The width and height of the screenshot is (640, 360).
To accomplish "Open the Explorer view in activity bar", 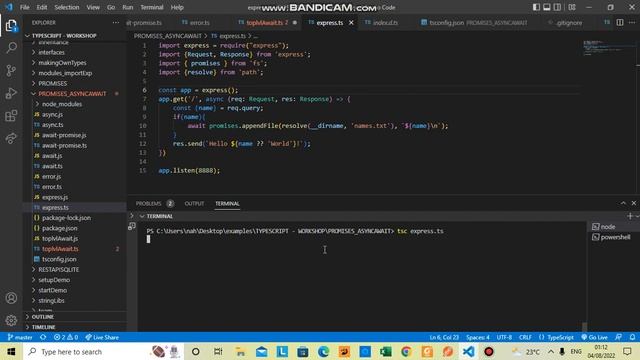I will (11, 26).
